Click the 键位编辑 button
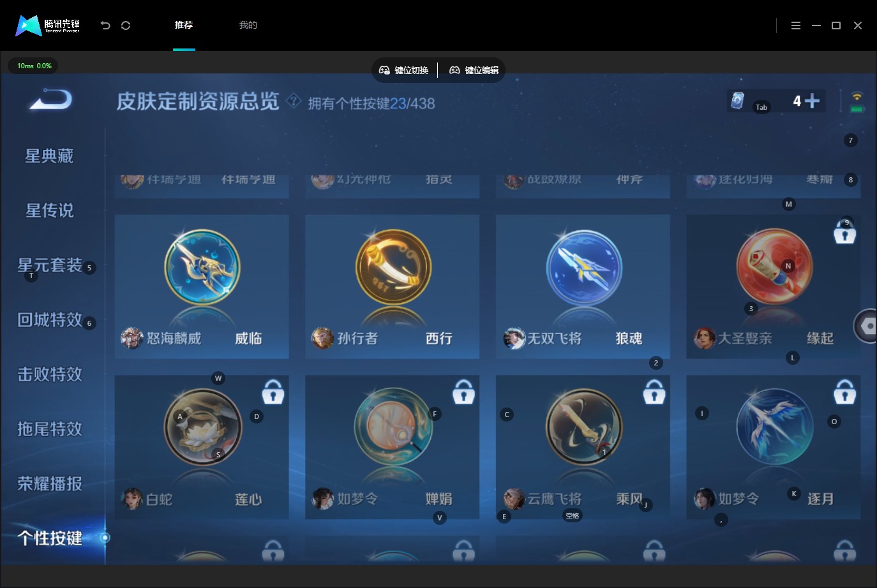This screenshot has height=588, width=877. click(x=474, y=70)
